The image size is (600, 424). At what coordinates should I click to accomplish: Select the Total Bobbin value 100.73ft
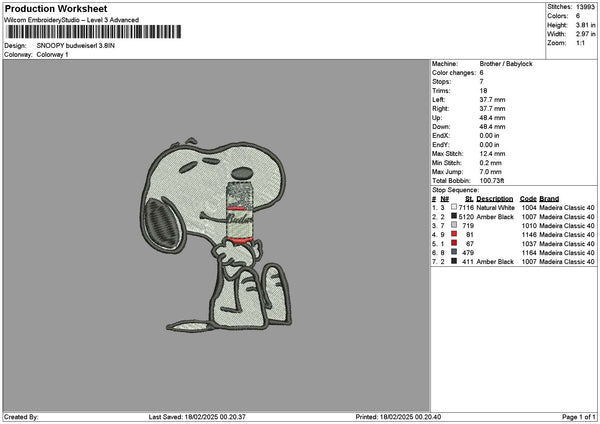(x=492, y=181)
